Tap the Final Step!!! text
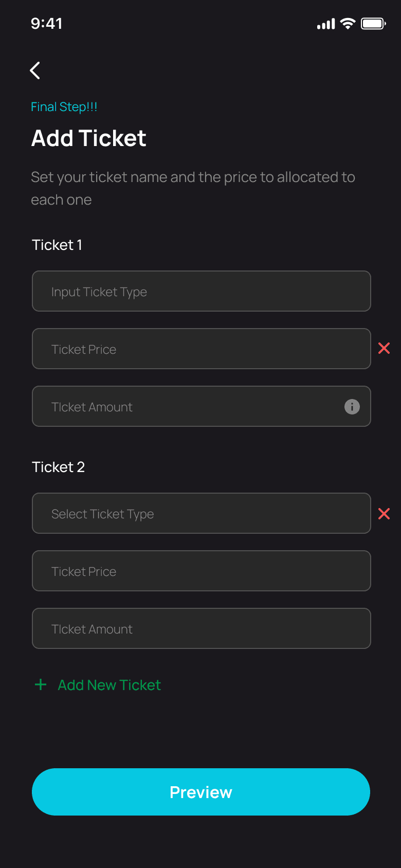Screen dimensions: 401x868 pyautogui.click(x=64, y=107)
